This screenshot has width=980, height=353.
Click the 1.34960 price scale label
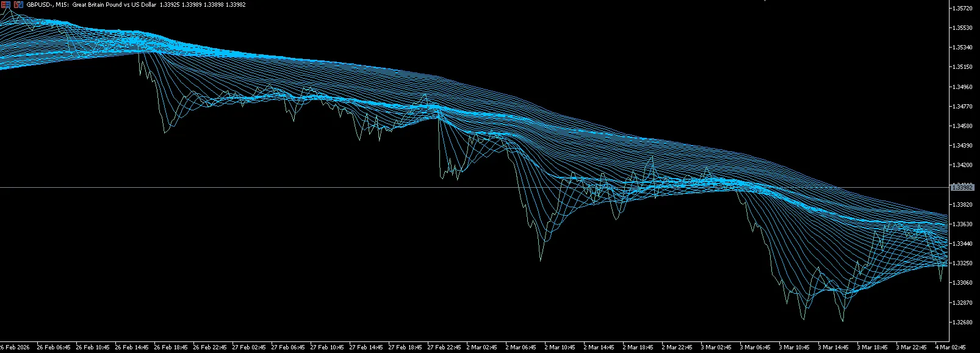point(962,87)
